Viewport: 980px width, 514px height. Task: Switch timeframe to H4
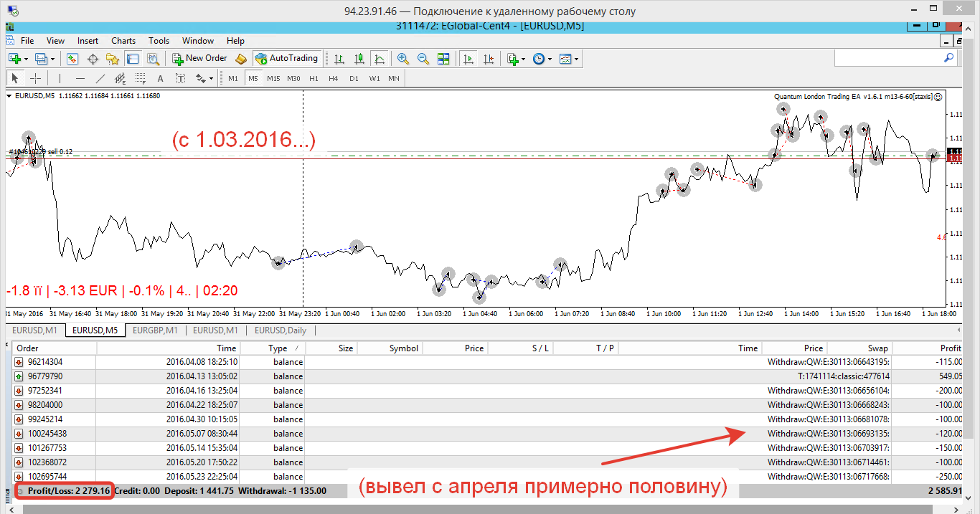pyautogui.click(x=334, y=78)
